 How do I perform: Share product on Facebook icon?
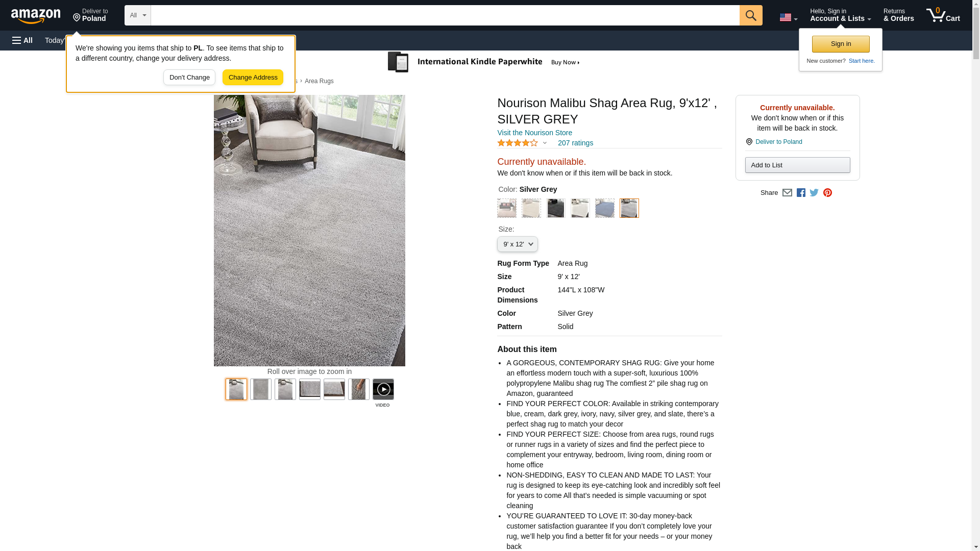click(x=801, y=193)
